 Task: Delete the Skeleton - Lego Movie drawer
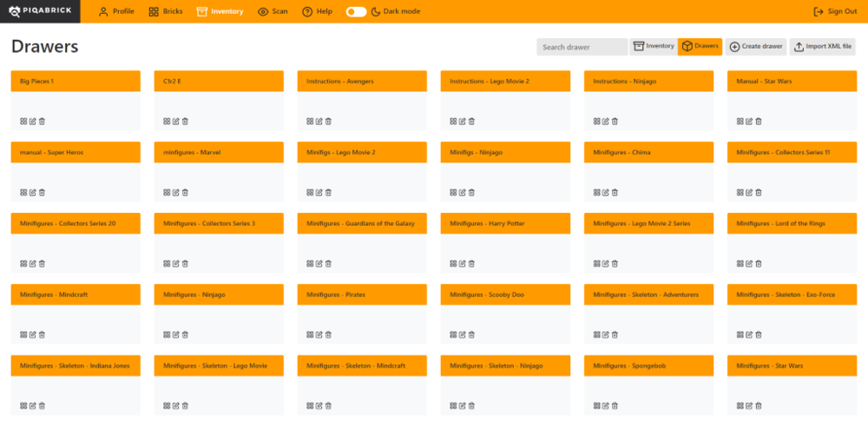point(186,406)
